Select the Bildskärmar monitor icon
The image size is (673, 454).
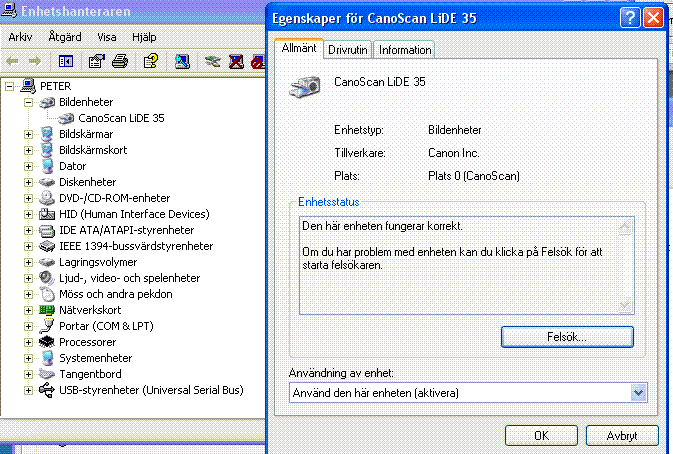(47, 134)
